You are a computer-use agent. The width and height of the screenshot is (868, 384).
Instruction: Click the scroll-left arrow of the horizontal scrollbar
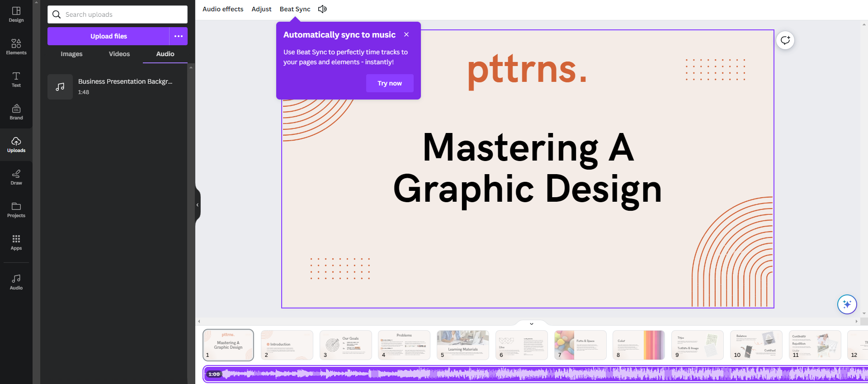[x=199, y=322]
